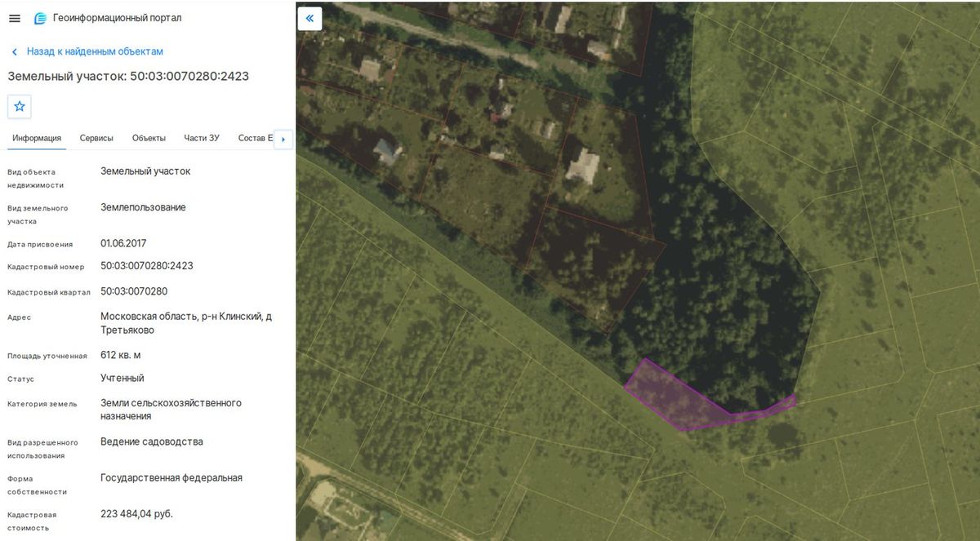Click the value Государственная федеральная
The width and height of the screenshot is (980, 541).
[x=171, y=477]
